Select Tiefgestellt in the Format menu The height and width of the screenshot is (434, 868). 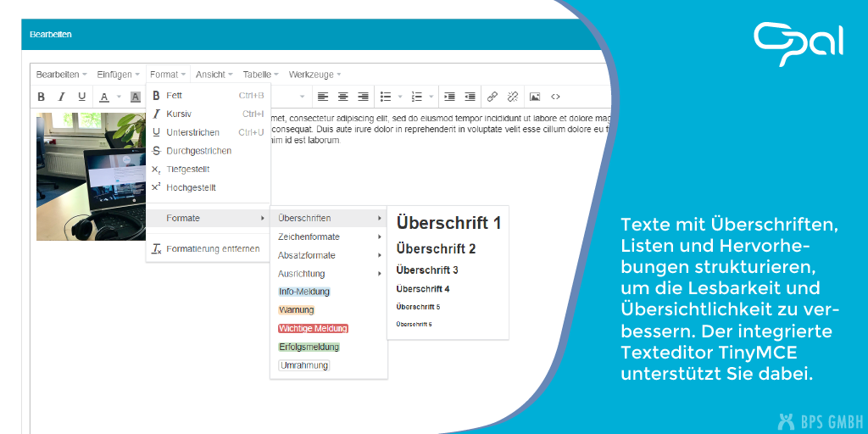(x=209, y=169)
